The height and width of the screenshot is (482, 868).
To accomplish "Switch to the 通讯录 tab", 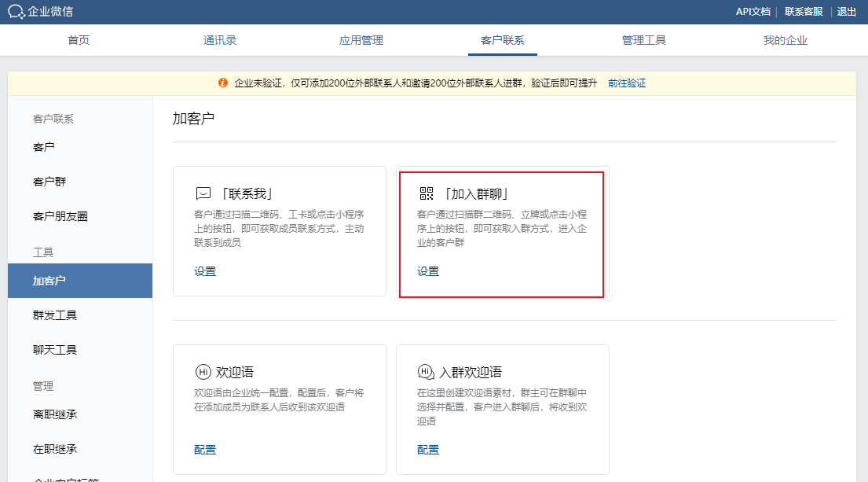I will [x=220, y=40].
